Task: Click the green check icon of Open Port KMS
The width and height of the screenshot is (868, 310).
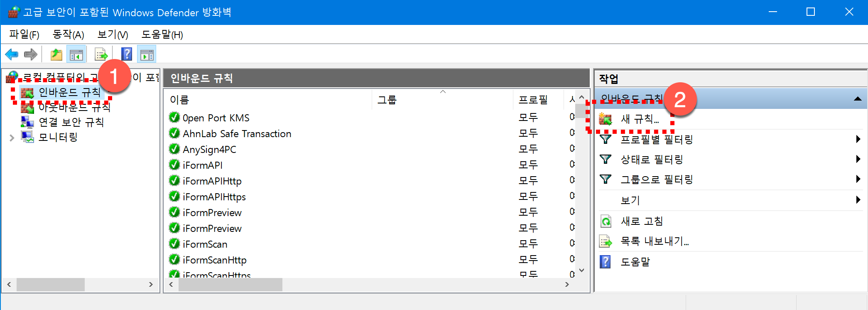Action: 174,117
